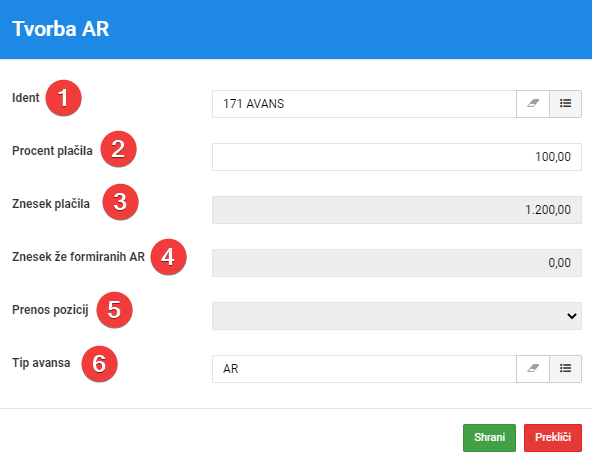Screen dimensions: 592x459
Task: Save the form with the Shrani button
Action: coord(489,438)
